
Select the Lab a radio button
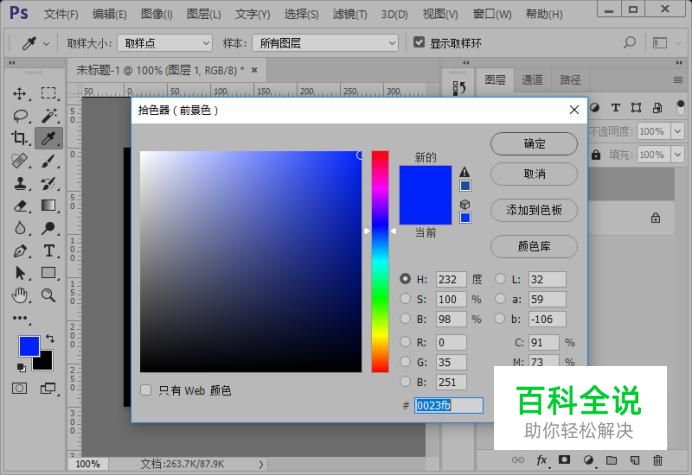coord(500,298)
